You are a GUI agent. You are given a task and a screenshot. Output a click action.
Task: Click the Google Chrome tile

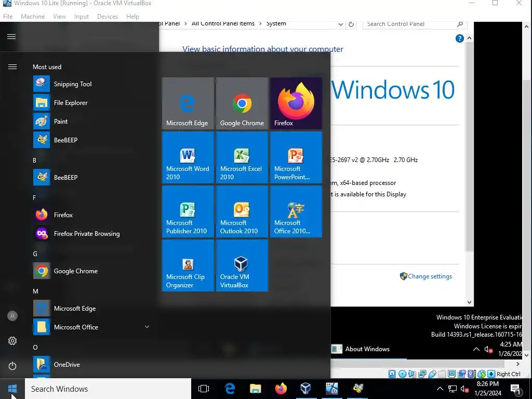pos(242,103)
